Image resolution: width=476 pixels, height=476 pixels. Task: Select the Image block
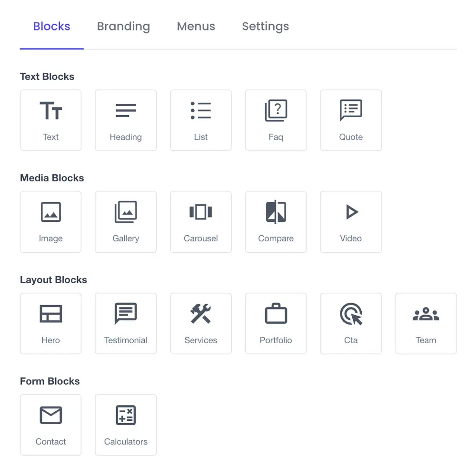50,221
